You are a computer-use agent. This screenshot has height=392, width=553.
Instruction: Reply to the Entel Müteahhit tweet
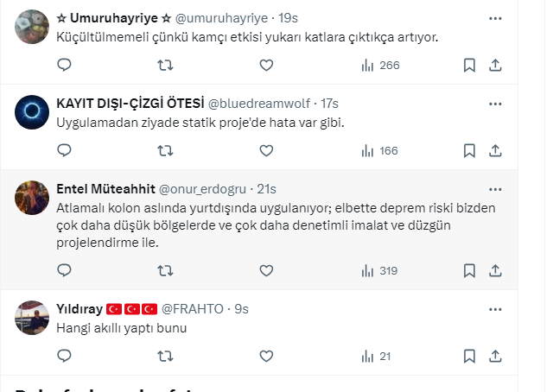[64, 270]
